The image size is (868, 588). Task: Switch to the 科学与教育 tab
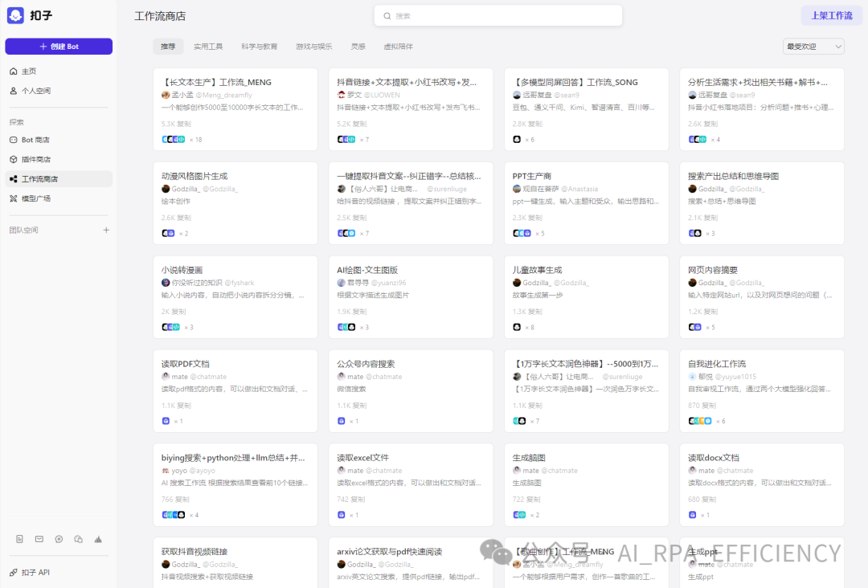(x=259, y=47)
